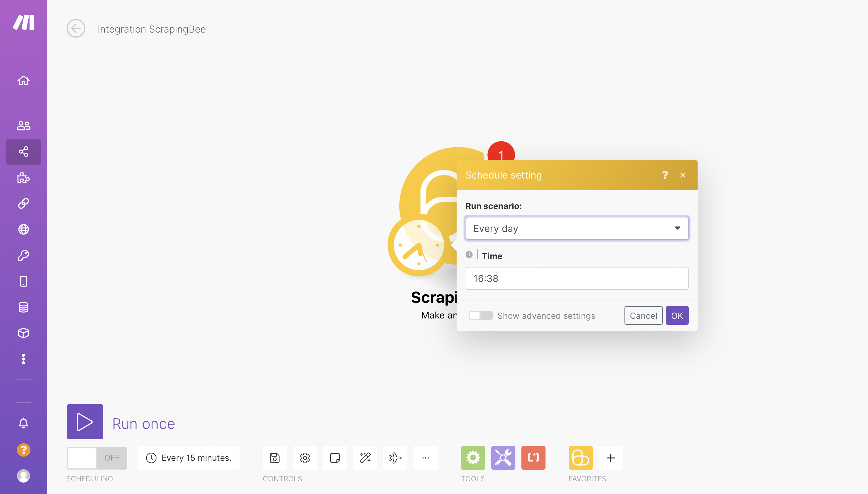
Task: Open the integrations or plugins icon
Action: (24, 177)
